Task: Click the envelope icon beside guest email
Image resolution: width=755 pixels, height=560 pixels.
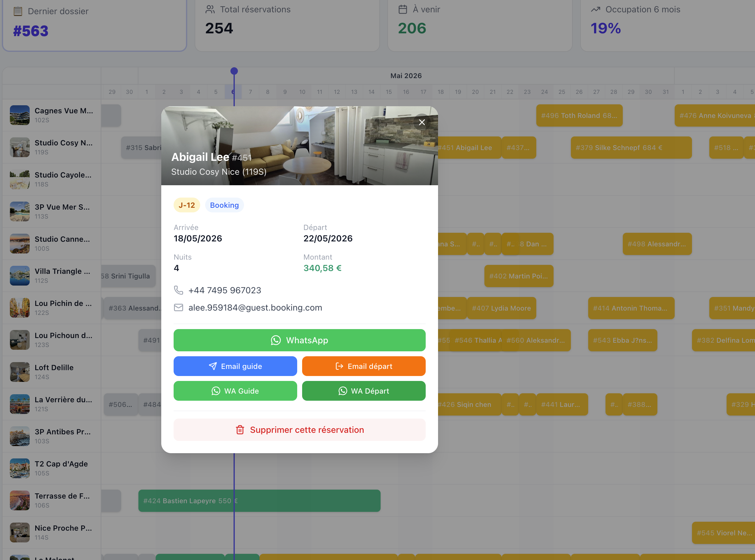Action: coord(179,307)
